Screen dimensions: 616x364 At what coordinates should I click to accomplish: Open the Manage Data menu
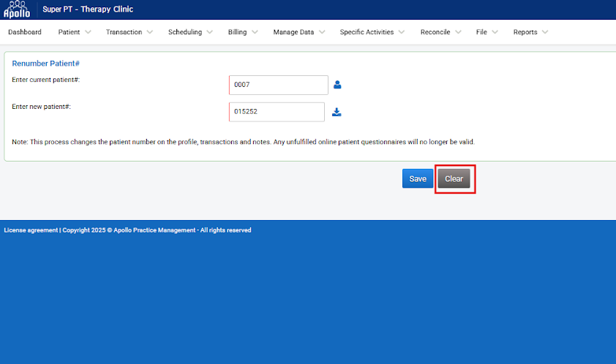pyautogui.click(x=293, y=32)
